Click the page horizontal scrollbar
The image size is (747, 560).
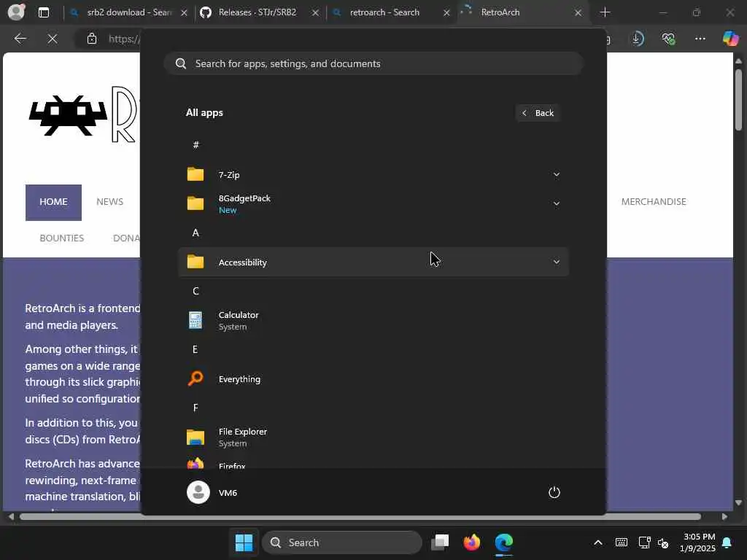pyautogui.click(x=360, y=517)
